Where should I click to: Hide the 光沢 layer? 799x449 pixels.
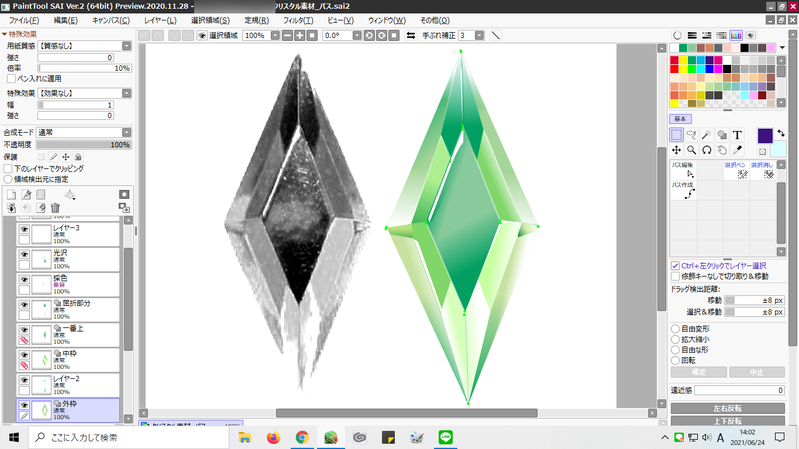(x=24, y=254)
